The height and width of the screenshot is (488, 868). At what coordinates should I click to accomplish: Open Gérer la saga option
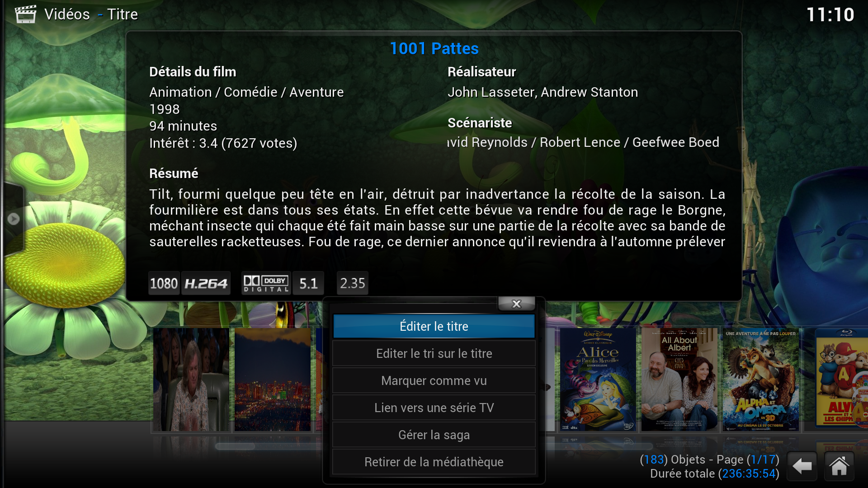coord(434,435)
